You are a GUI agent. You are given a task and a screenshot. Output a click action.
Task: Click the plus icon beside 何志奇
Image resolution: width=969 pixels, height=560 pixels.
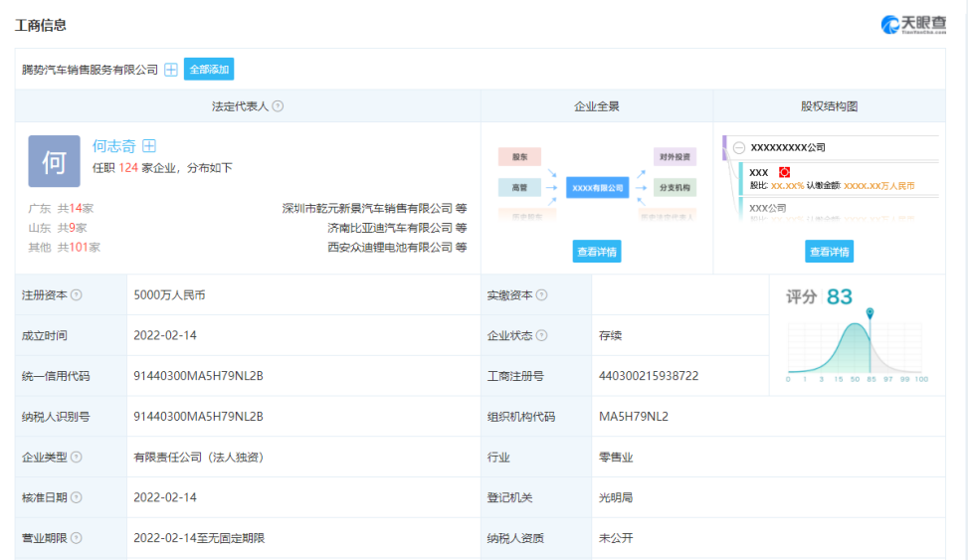pyautogui.click(x=149, y=146)
